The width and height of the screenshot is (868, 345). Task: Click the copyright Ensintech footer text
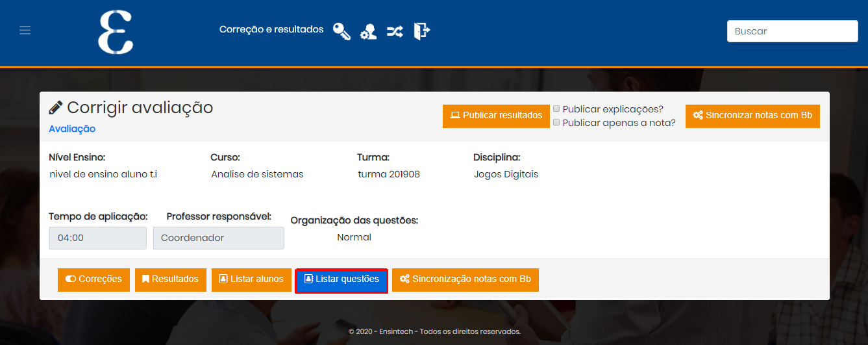434,331
